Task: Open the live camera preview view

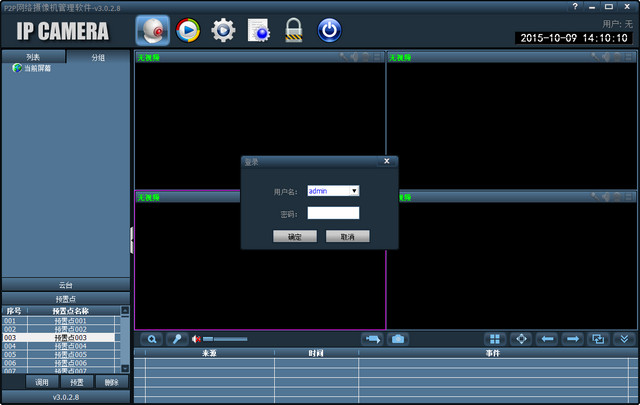Action: [152, 30]
